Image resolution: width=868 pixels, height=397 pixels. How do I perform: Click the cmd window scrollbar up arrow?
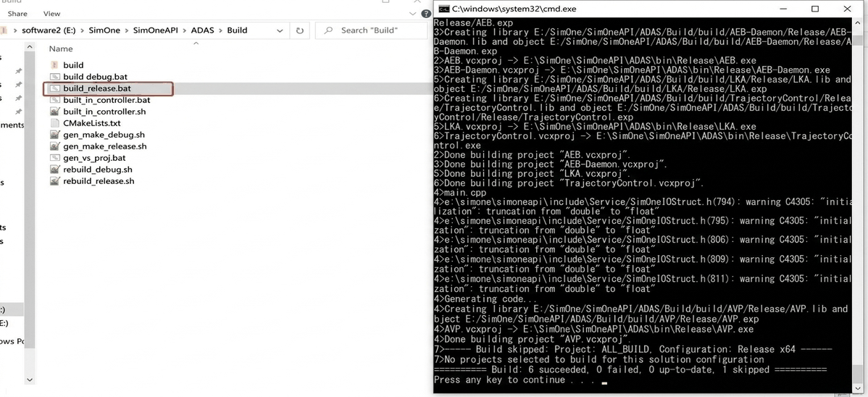[x=858, y=24]
